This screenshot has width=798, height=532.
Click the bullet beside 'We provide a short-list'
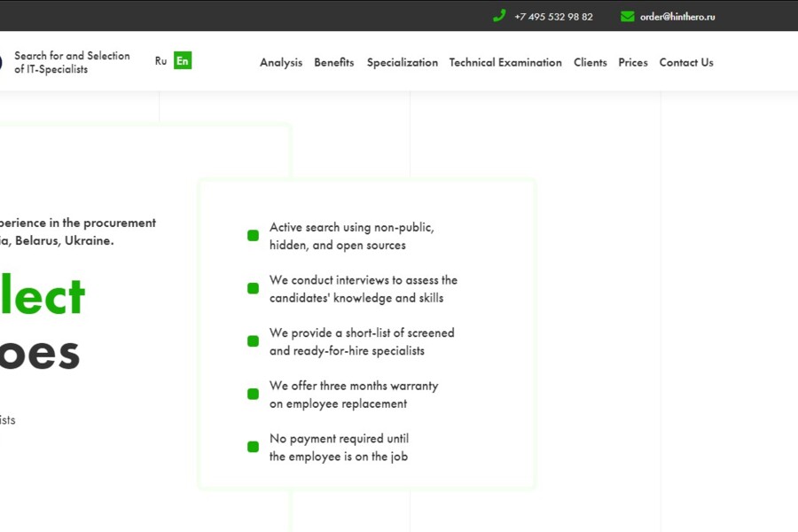click(253, 341)
